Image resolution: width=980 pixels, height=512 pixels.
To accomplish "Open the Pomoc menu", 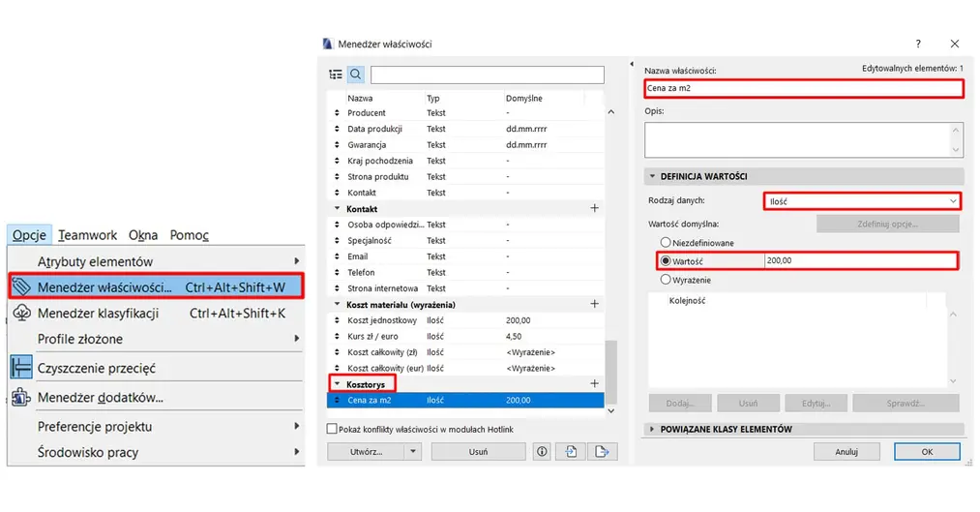I will tap(190, 235).
